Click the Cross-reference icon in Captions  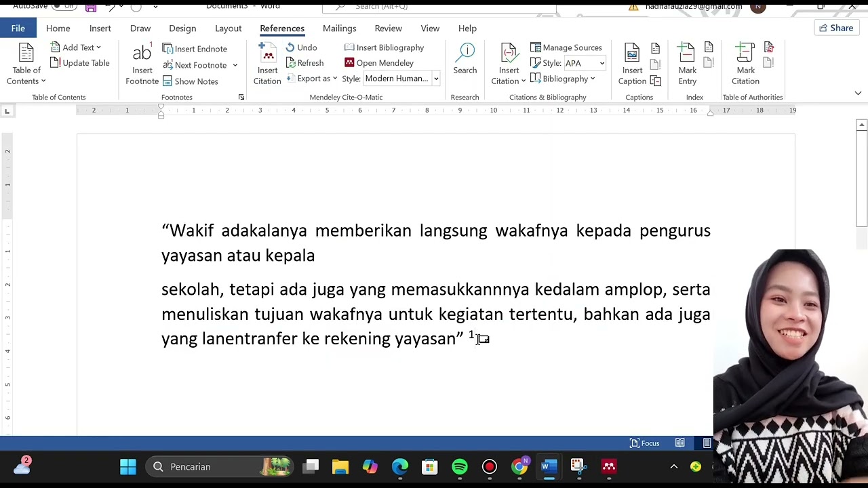pyautogui.click(x=655, y=81)
